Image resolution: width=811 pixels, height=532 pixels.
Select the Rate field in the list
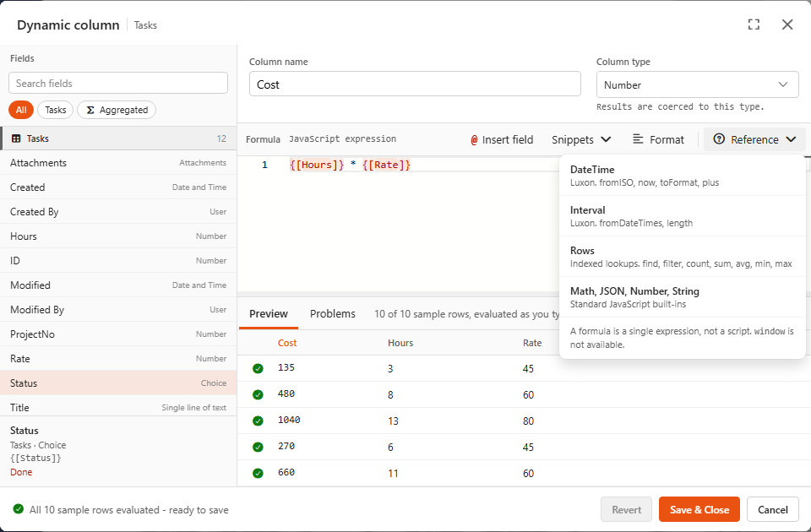[118, 359]
